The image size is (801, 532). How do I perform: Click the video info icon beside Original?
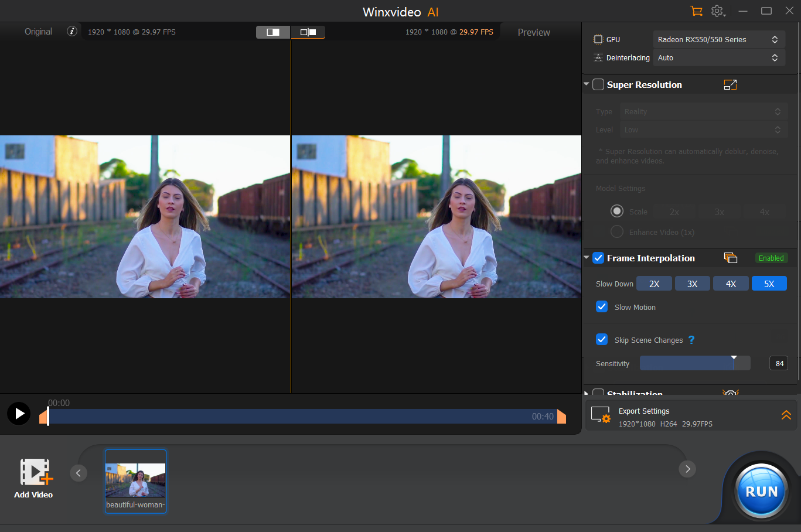(72, 32)
